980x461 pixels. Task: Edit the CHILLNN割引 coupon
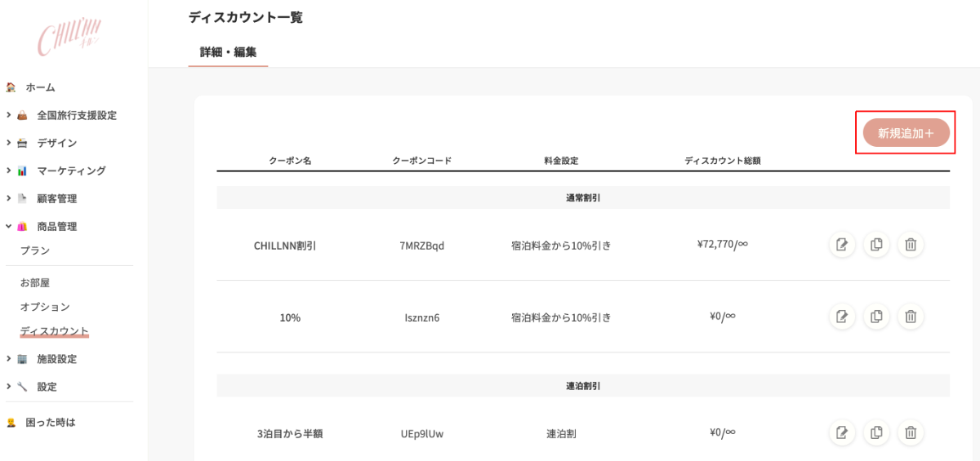tap(842, 245)
